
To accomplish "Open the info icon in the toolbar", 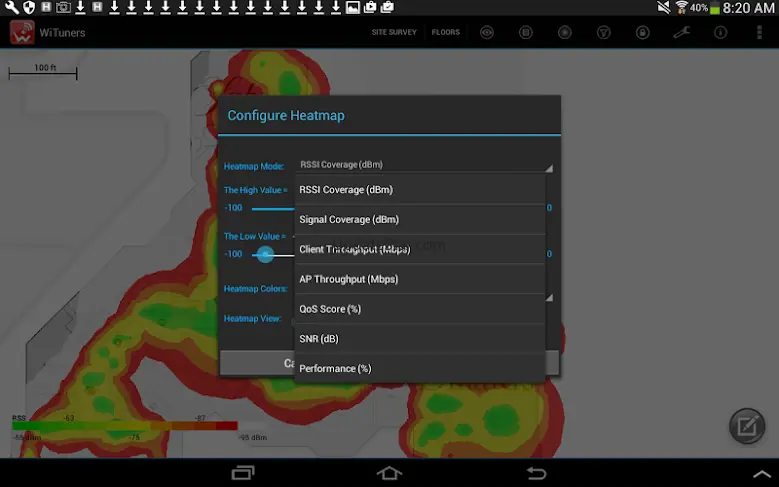I will click(720, 33).
